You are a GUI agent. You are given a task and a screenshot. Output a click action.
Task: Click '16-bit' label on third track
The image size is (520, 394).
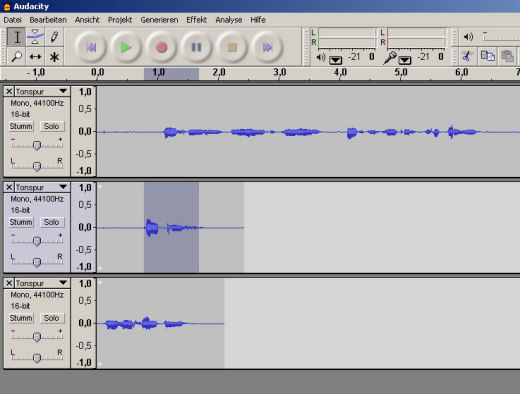(20, 306)
